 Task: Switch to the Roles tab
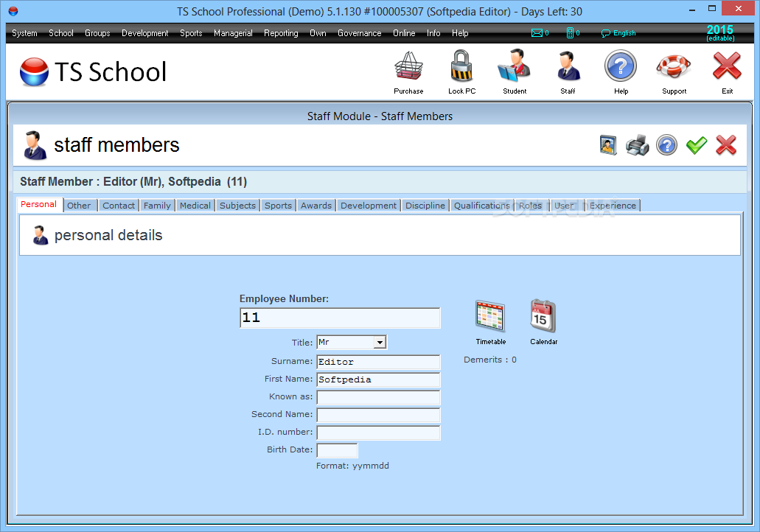[531, 206]
